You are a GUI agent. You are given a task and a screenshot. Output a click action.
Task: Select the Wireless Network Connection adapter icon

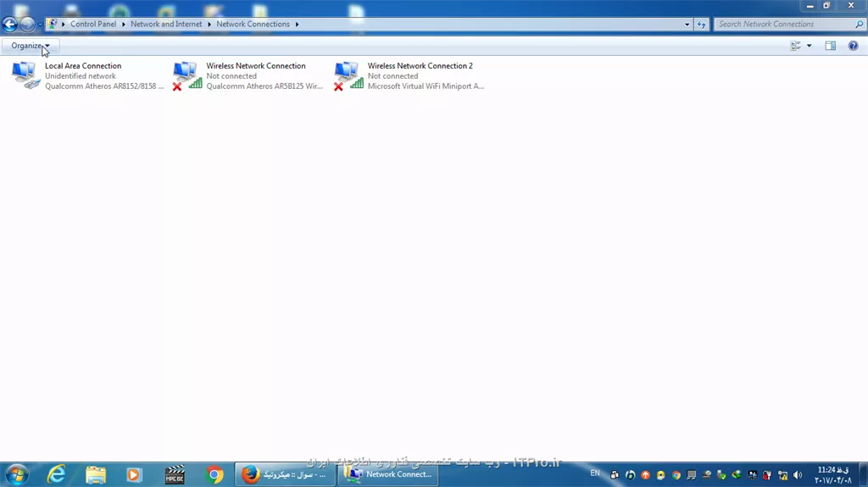tap(187, 75)
